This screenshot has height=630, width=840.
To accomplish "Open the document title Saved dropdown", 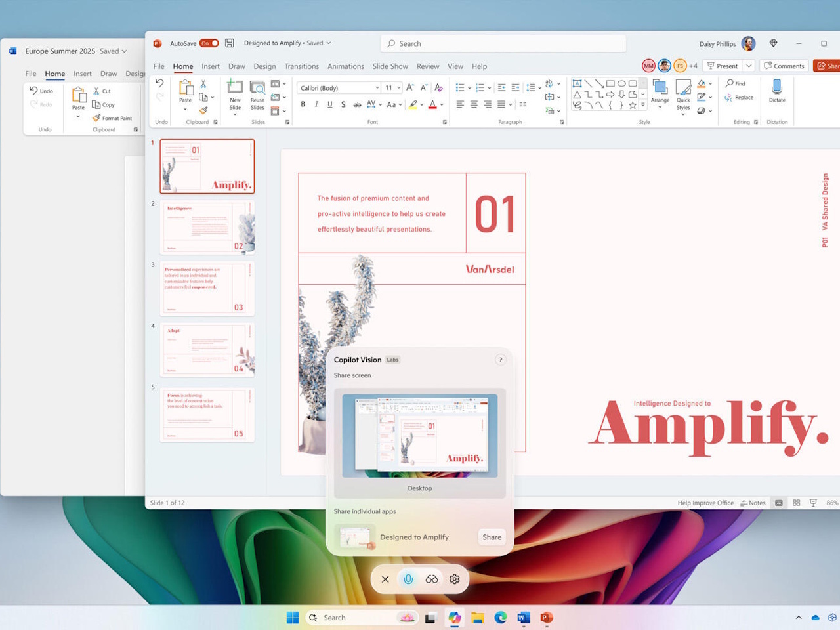I will click(329, 43).
